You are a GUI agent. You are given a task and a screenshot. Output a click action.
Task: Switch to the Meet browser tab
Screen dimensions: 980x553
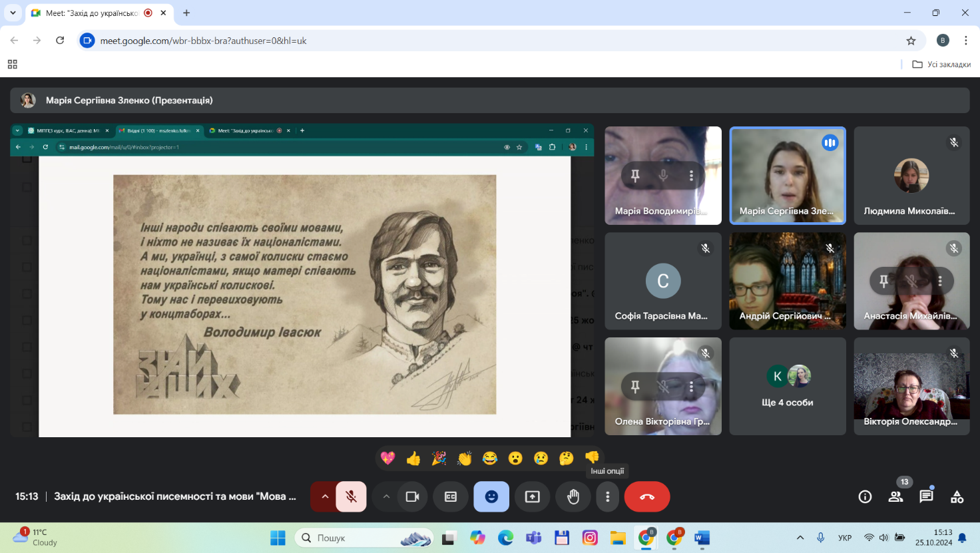click(x=92, y=13)
